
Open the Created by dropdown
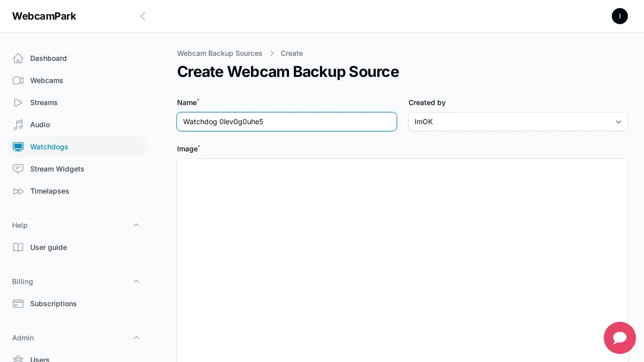tap(518, 122)
